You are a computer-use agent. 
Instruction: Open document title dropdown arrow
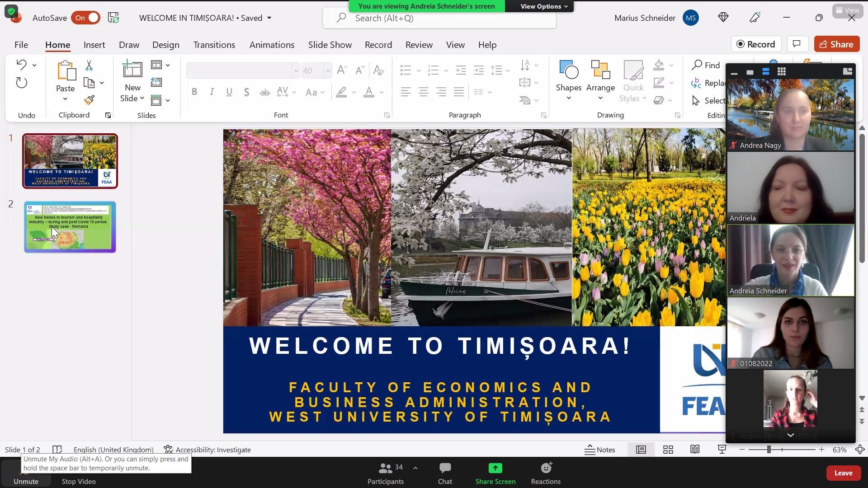[269, 18]
